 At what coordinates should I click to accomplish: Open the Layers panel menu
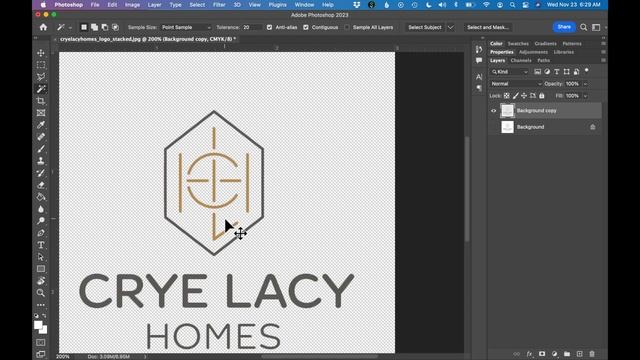[x=603, y=60]
